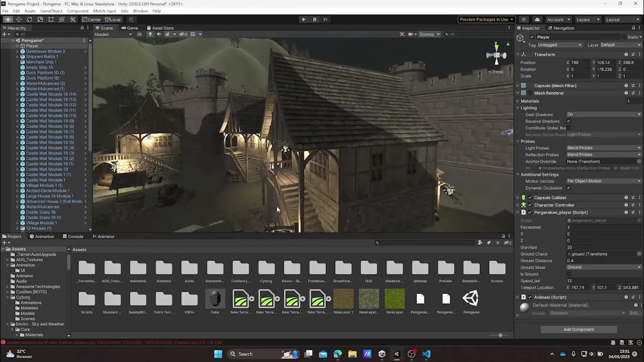
Task: Open the Ground Mask dropdown
Action: [x=604, y=267]
